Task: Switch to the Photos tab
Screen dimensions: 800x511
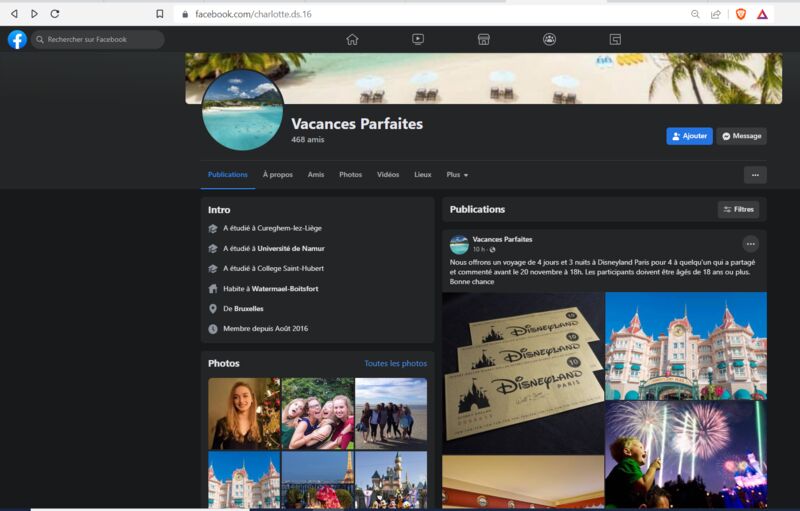Action: (351, 174)
